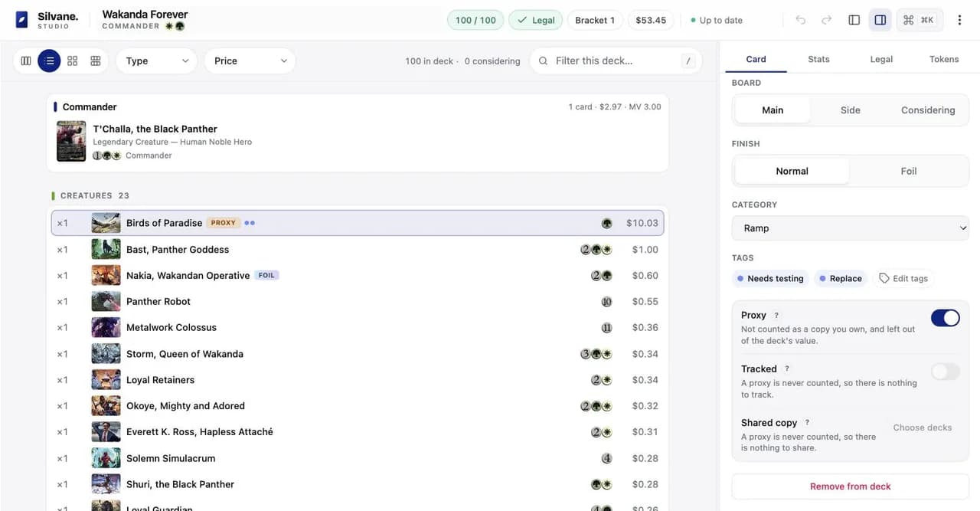The width and height of the screenshot is (980, 511).
Task: Click the $53.45 deck price pill
Action: [x=651, y=20]
